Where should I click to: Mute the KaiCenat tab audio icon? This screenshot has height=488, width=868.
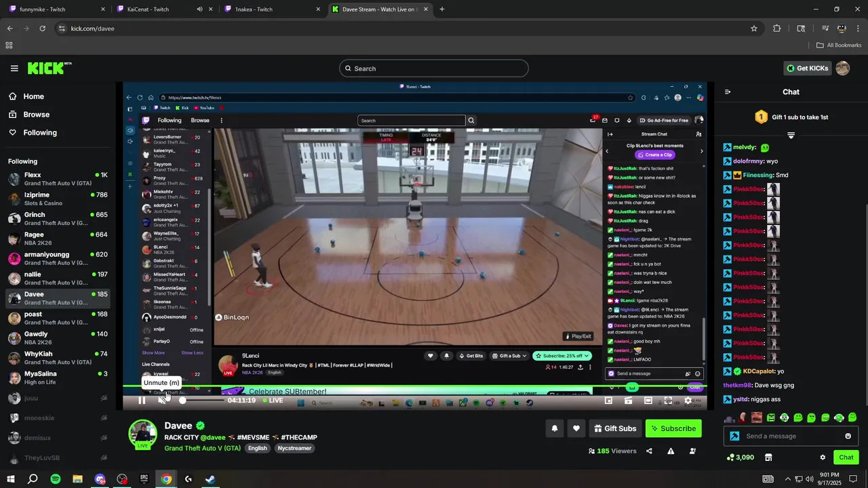[199, 9]
